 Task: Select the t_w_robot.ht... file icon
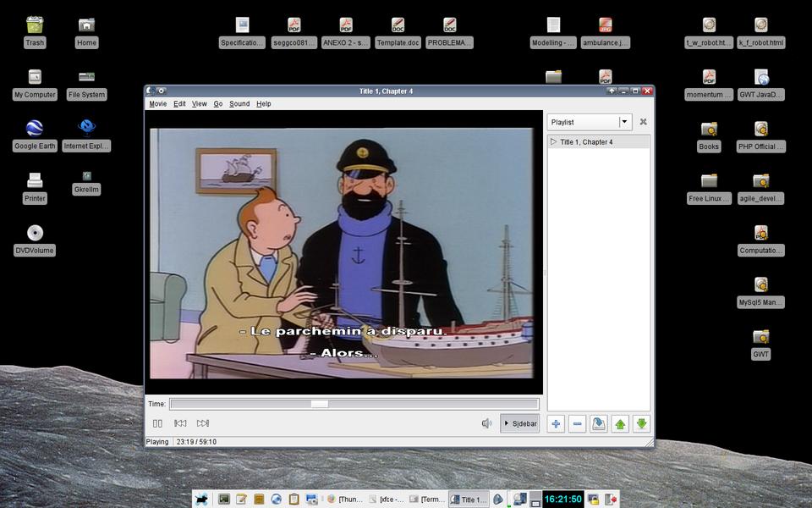709,33
